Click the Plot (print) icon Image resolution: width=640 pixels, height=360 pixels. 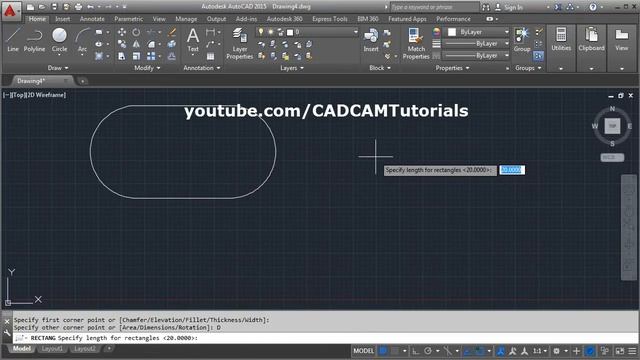click(78, 7)
